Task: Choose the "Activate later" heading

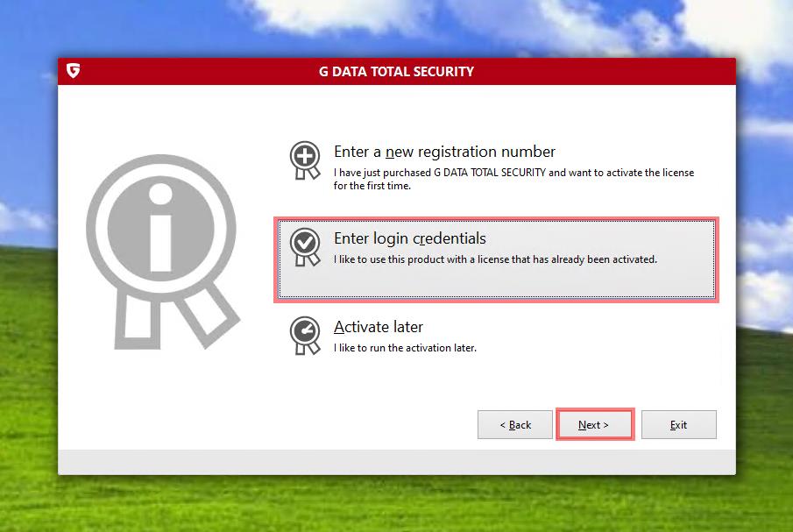Action: [379, 327]
